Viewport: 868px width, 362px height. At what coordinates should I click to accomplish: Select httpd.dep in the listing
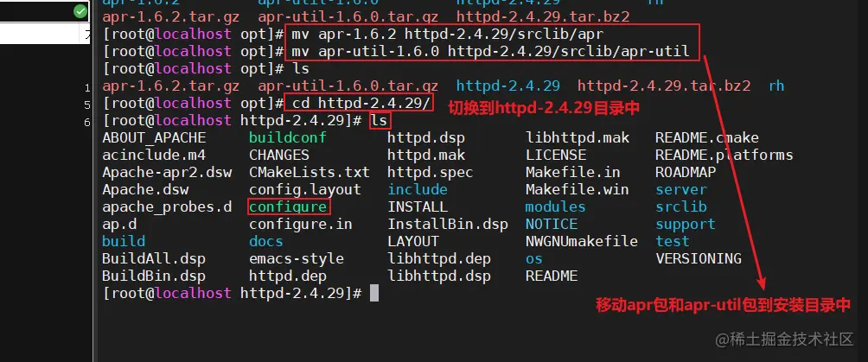288,276
